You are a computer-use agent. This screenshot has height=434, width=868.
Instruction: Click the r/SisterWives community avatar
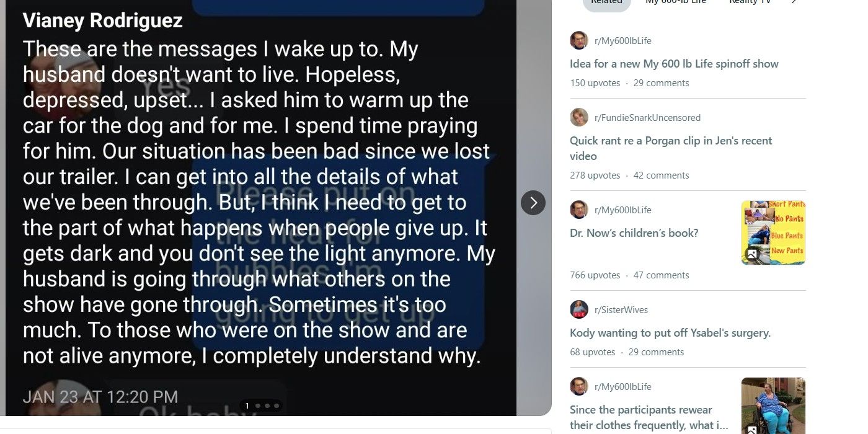tap(579, 309)
